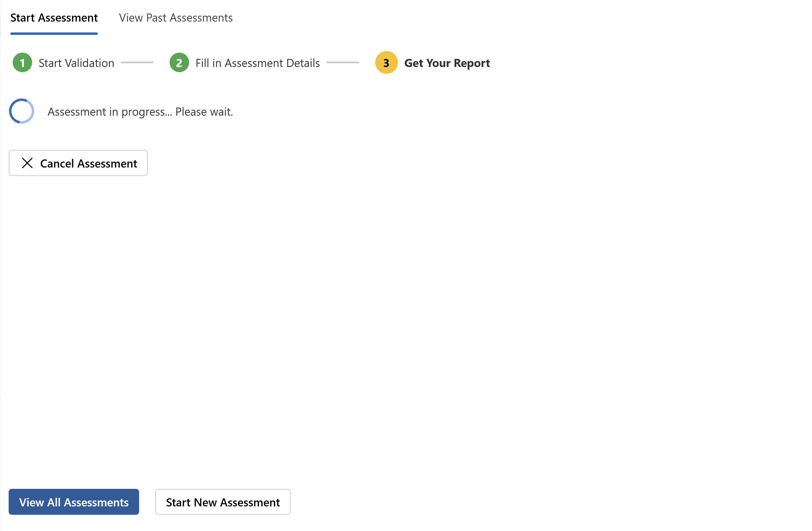The width and height of the screenshot is (812, 531).
Task: Click the X icon in Cancel Assessment
Action: tap(27, 163)
